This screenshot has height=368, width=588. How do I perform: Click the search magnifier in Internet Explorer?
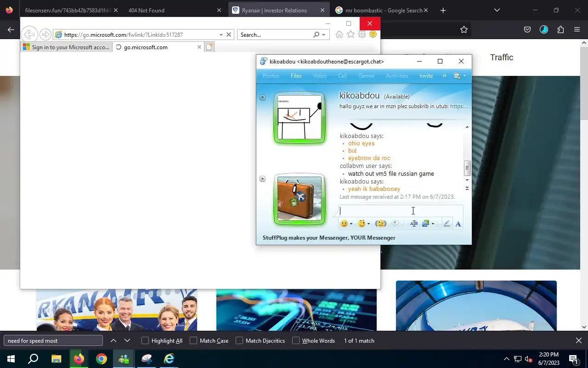tap(316, 34)
